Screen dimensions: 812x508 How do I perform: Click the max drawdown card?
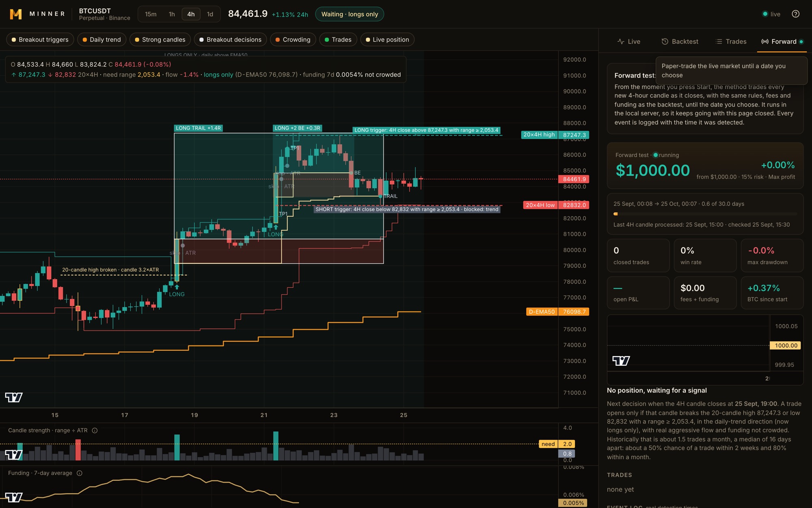772,256
